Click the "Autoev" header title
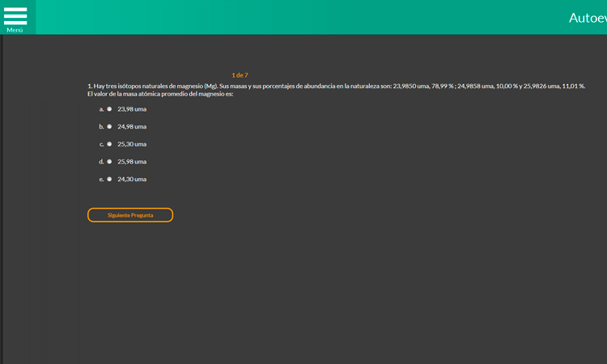This screenshot has width=607, height=364. pyautogui.click(x=587, y=18)
